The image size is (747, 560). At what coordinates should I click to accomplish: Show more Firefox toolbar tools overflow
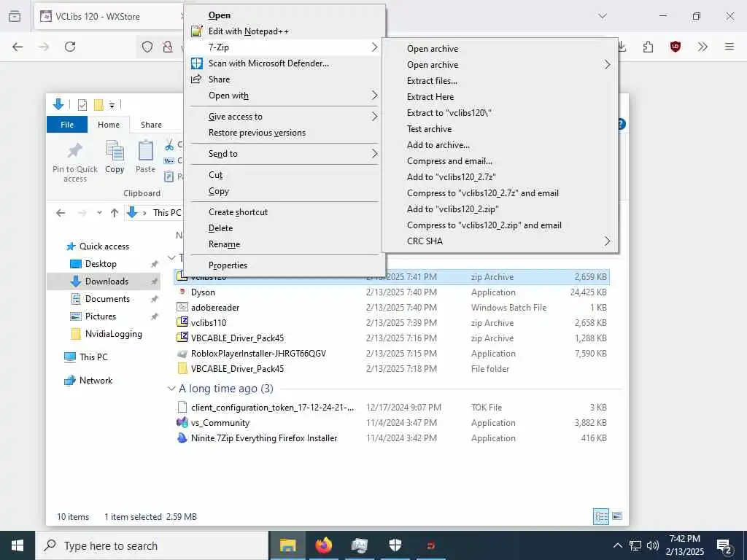(x=703, y=47)
